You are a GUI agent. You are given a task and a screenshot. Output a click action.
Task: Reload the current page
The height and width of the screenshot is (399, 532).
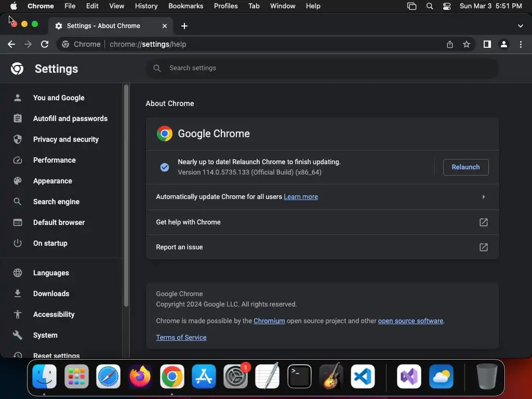[45, 44]
